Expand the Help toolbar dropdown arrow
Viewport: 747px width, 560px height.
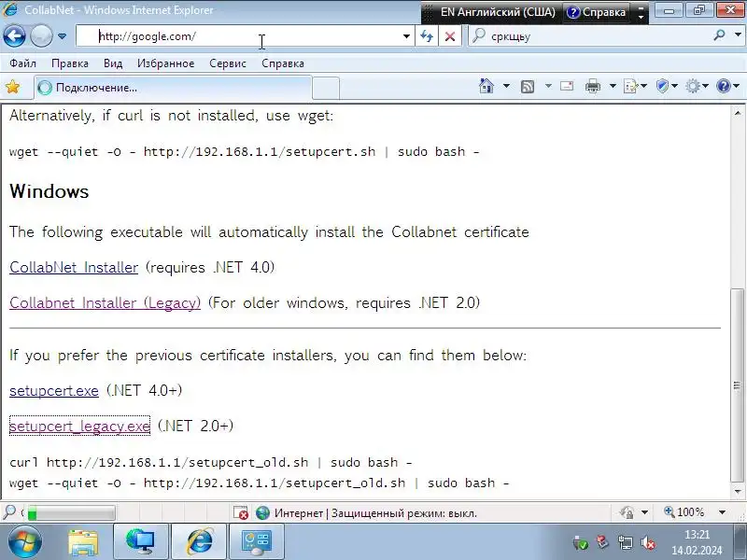(737, 86)
